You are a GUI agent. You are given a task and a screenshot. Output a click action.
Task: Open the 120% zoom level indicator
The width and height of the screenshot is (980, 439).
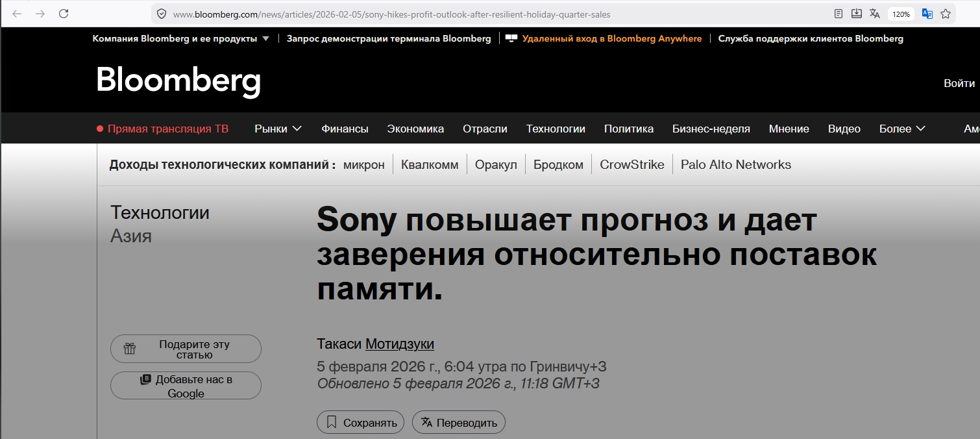tap(901, 14)
